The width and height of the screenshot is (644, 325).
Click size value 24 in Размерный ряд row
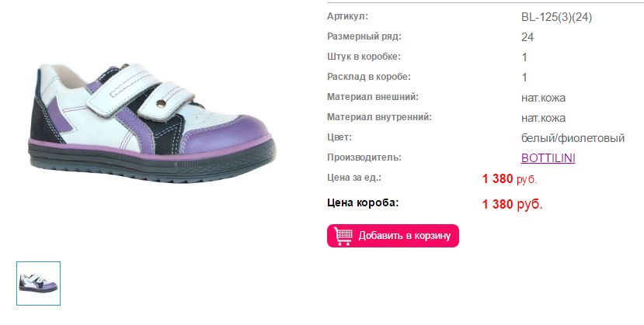(527, 37)
